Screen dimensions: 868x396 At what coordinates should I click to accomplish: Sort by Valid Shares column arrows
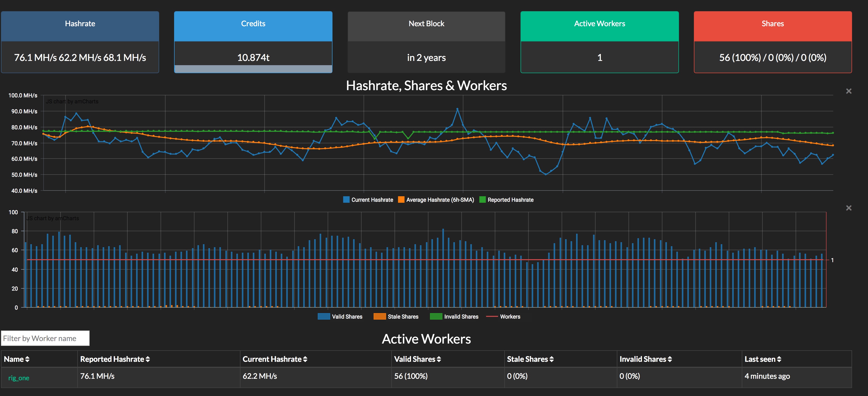439,359
